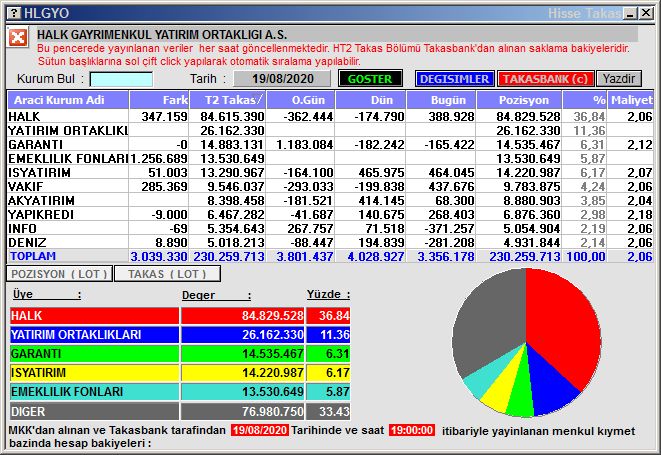
Task: Sort by O.Gün column header
Action: 301,100
